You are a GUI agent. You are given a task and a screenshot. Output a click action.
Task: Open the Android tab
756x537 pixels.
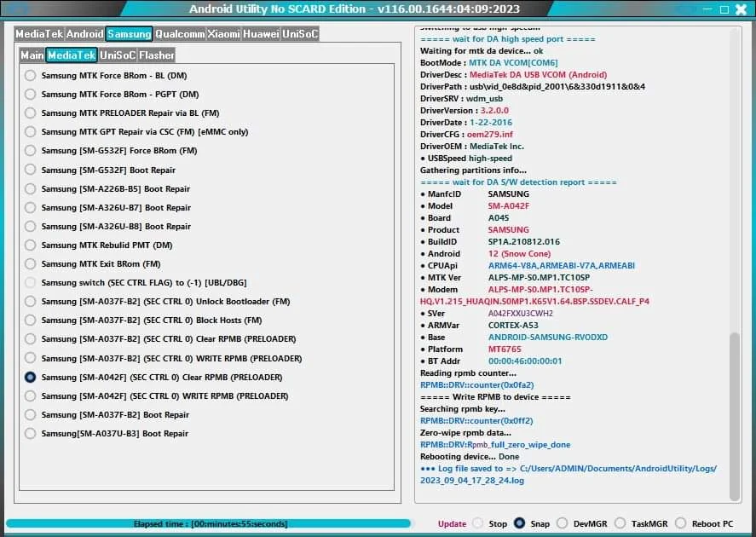[85, 34]
